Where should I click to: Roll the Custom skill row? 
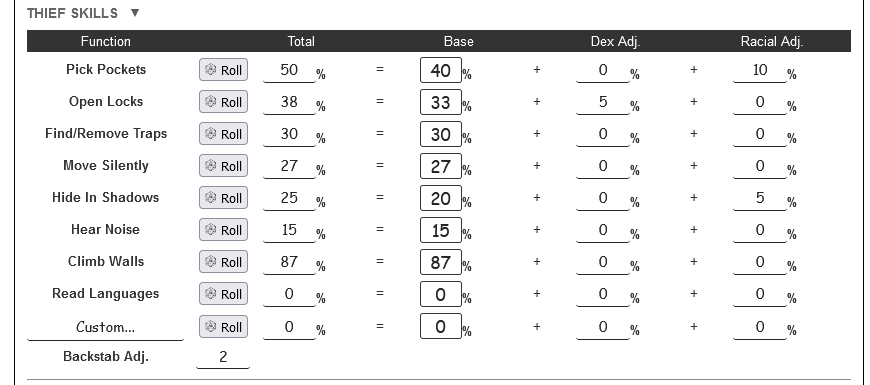(224, 327)
